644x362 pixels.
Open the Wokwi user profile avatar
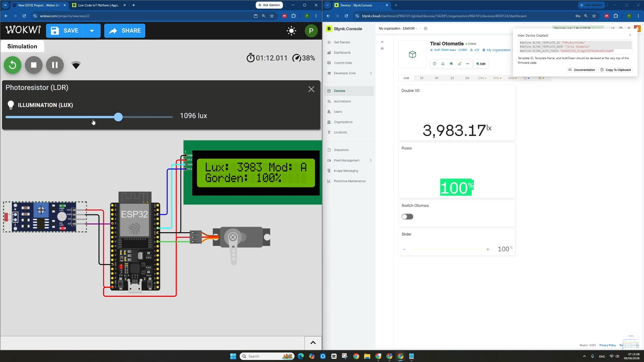pyautogui.click(x=311, y=31)
